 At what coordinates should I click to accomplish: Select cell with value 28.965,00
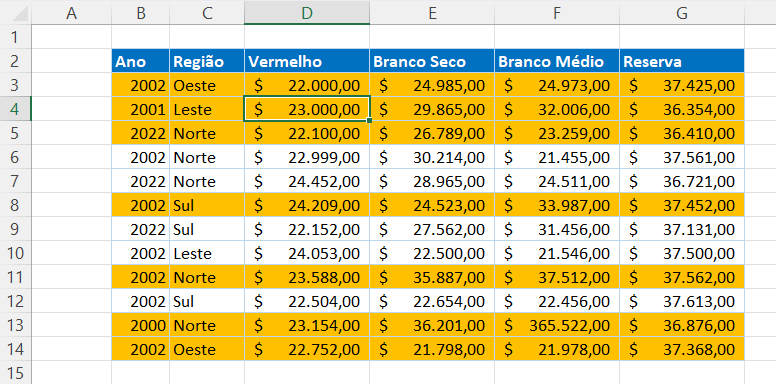click(432, 181)
